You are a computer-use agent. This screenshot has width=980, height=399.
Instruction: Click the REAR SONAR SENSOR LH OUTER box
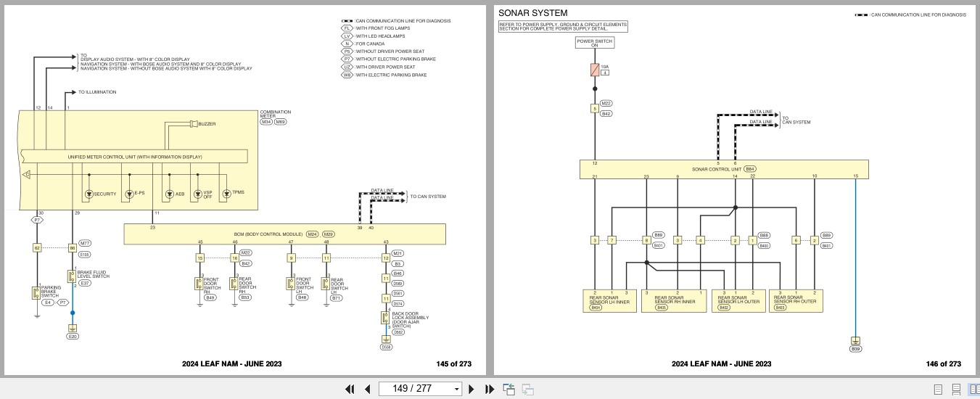[739, 301]
